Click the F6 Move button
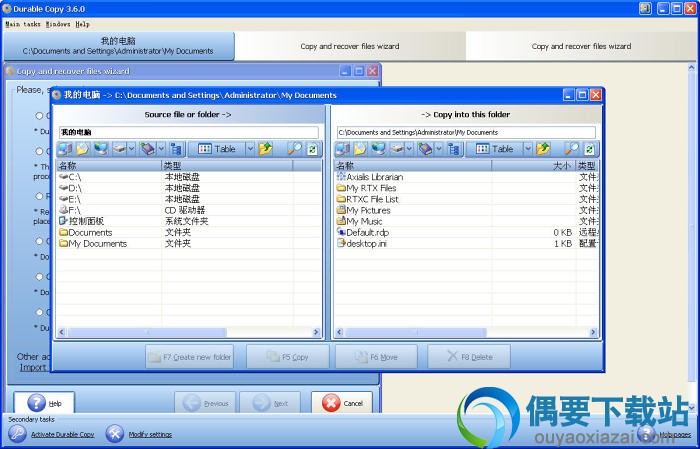Image resolution: width=700 pixels, height=449 pixels. tap(376, 357)
